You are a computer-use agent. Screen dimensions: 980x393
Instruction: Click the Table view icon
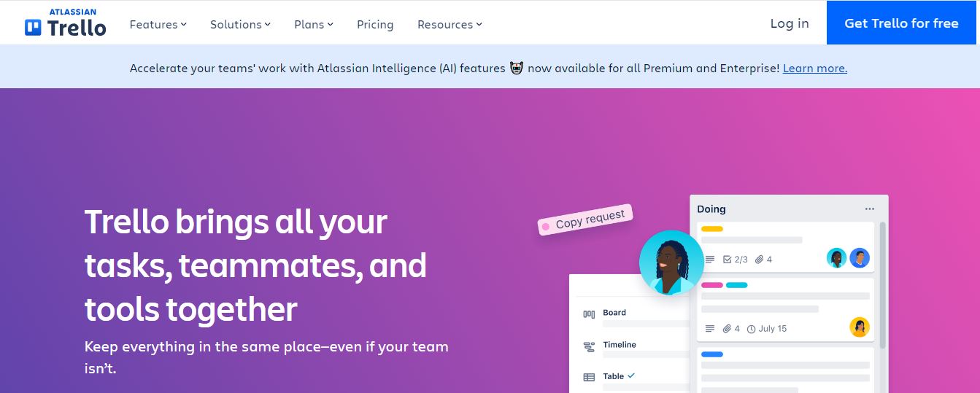[589, 378]
